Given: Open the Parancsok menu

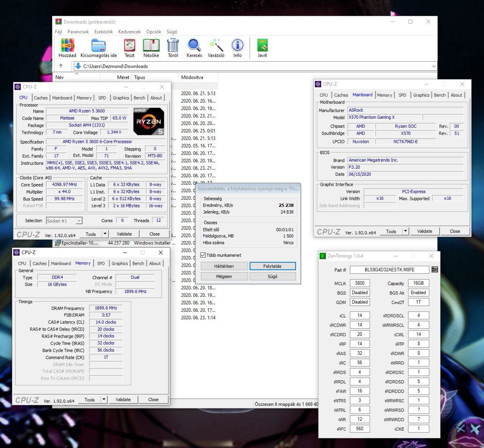Looking at the screenshot, I should [x=78, y=32].
